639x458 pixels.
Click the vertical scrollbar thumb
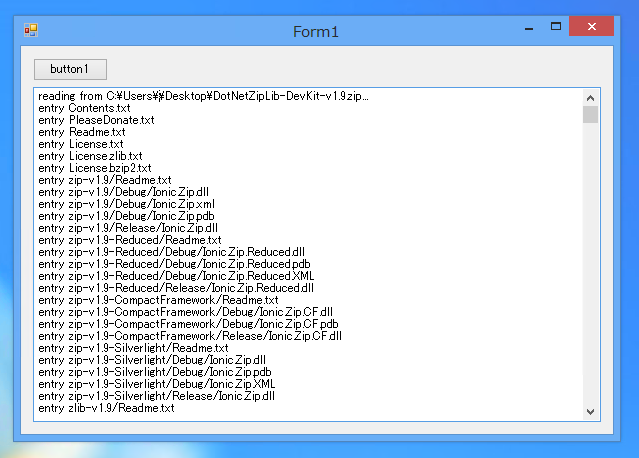590,114
